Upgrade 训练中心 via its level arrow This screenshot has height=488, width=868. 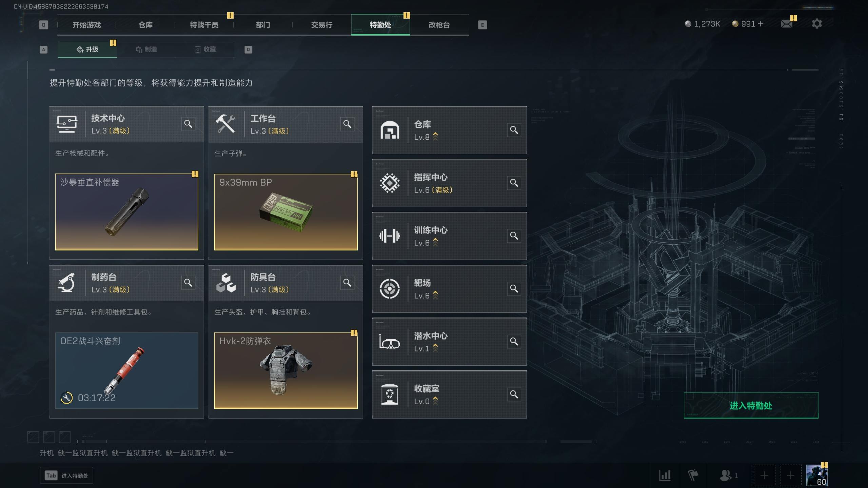[x=435, y=242]
